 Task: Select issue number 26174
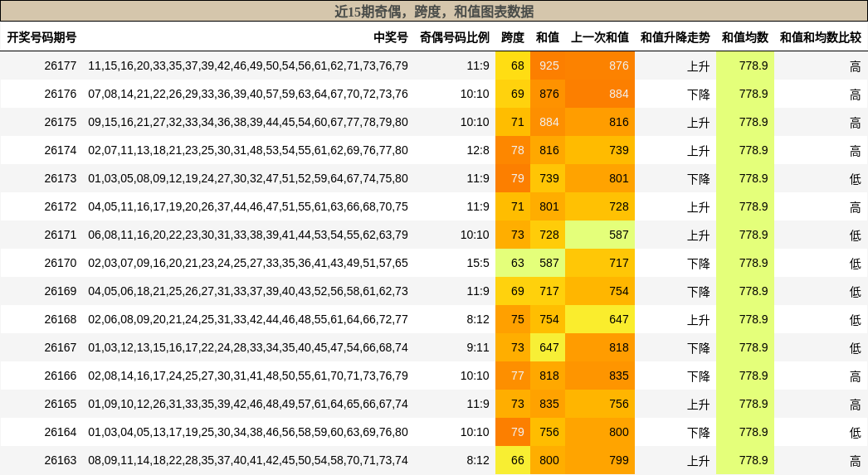[x=61, y=150]
